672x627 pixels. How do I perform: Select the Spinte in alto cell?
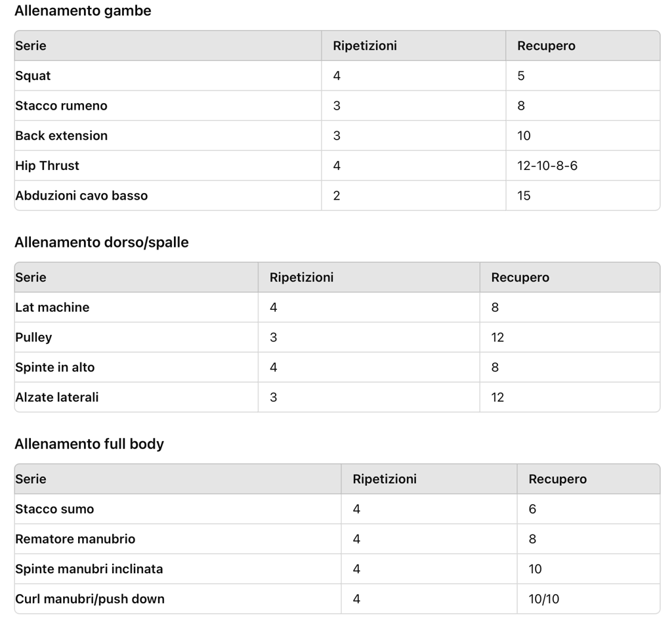click(136, 367)
